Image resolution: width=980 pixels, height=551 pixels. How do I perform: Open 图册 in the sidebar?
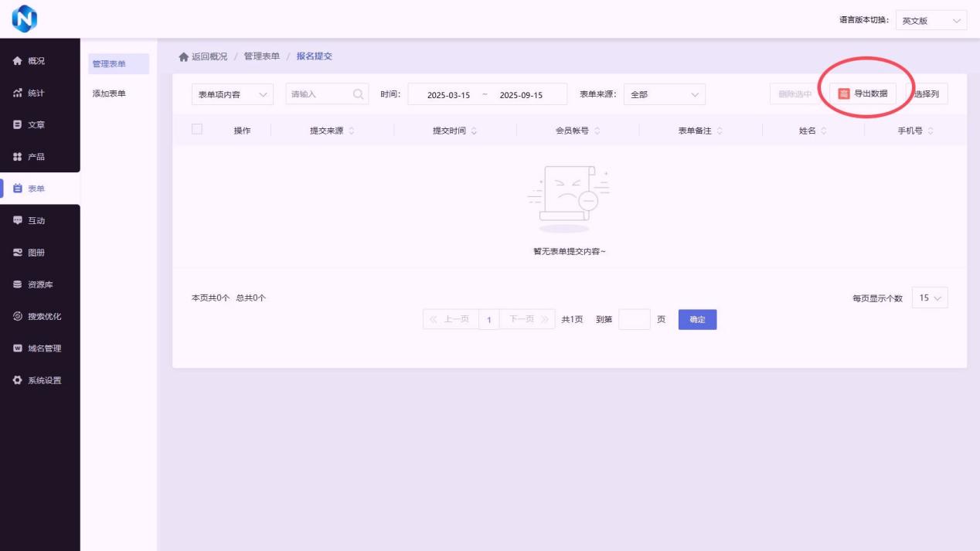pos(36,253)
